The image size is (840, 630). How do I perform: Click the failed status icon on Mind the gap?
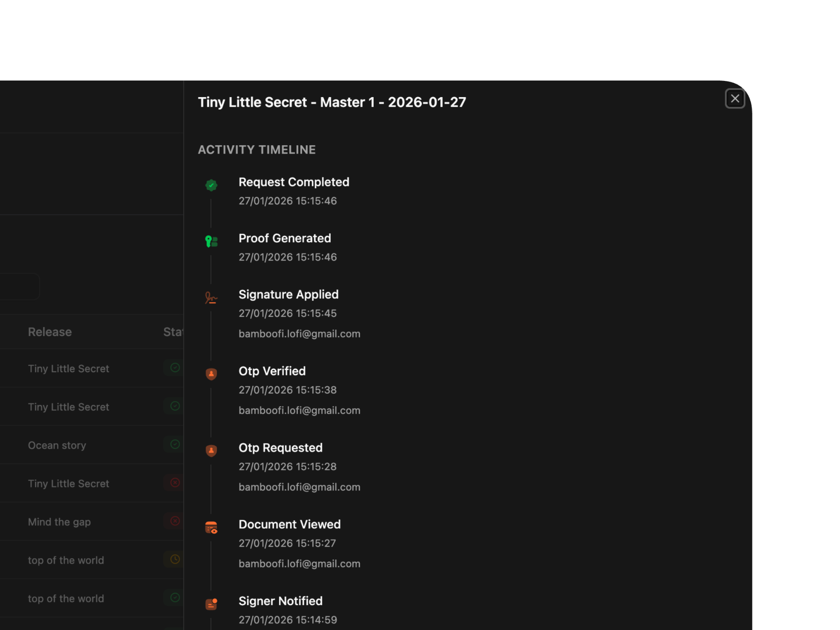tap(175, 521)
